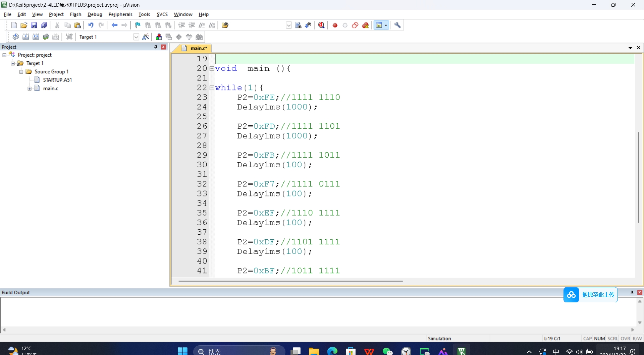Open the Configuration wrench icon

[x=397, y=25]
